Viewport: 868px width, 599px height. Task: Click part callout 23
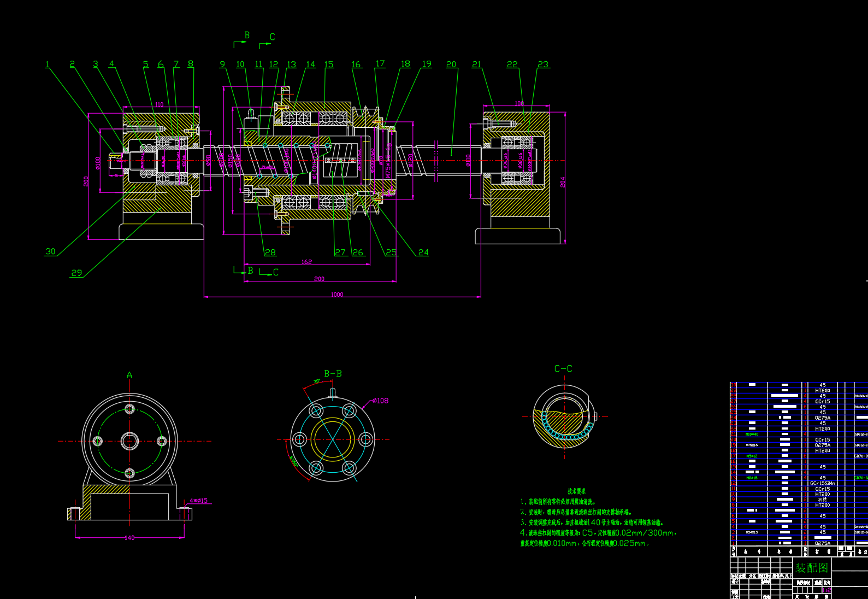click(543, 64)
